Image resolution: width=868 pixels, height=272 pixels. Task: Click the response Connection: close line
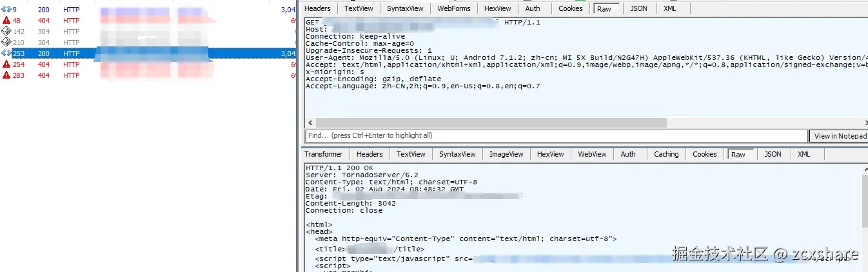pos(344,211)
